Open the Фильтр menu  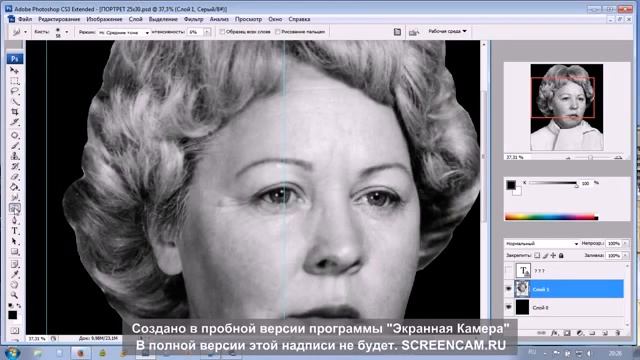pos(193,19)
